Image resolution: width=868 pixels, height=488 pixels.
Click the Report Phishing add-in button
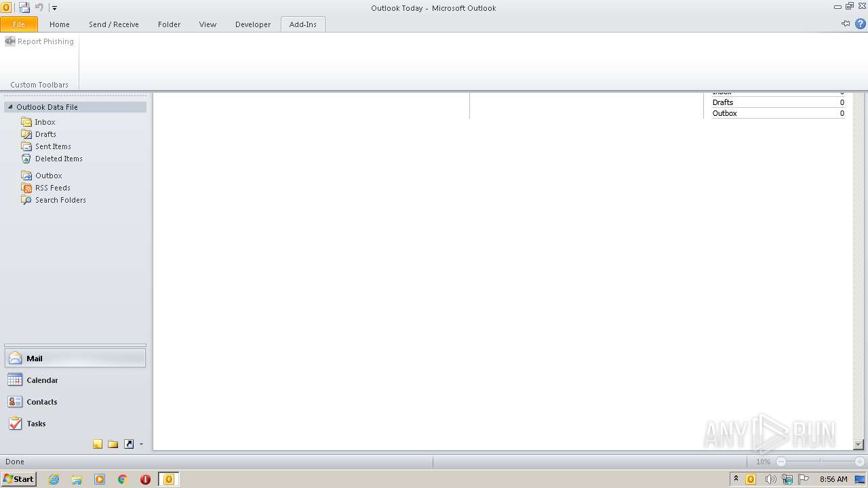tap(39, 41)
